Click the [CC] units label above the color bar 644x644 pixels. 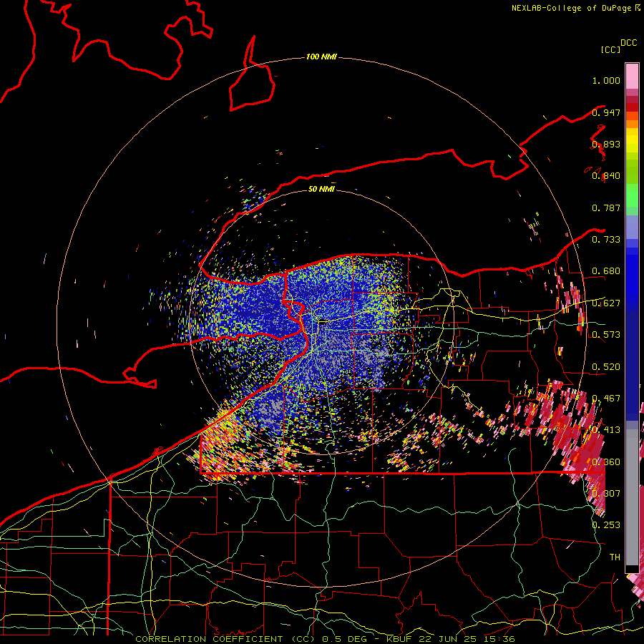(610, 49)
